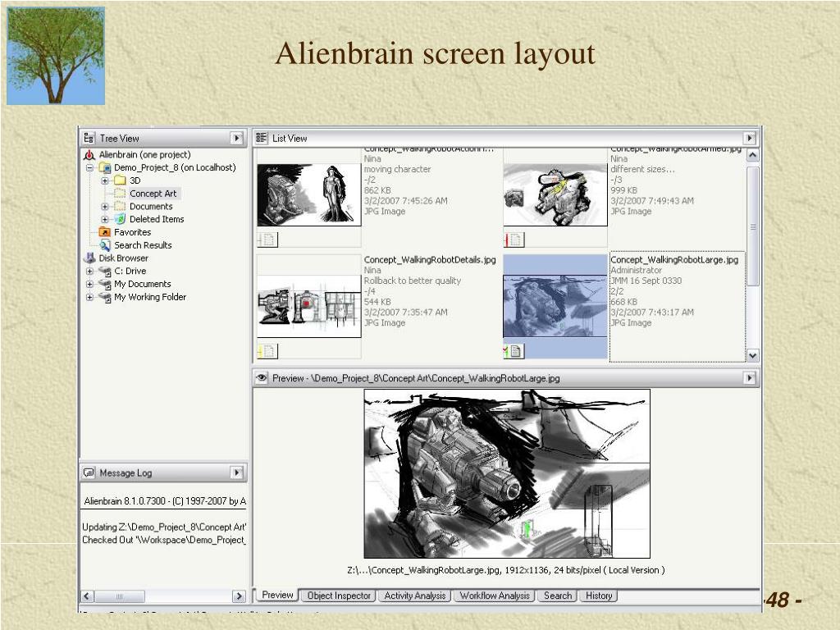Click the My Working Folder icon
This screenshot has width=840, height=630.
pyautogui.click(x=105, y=297)
